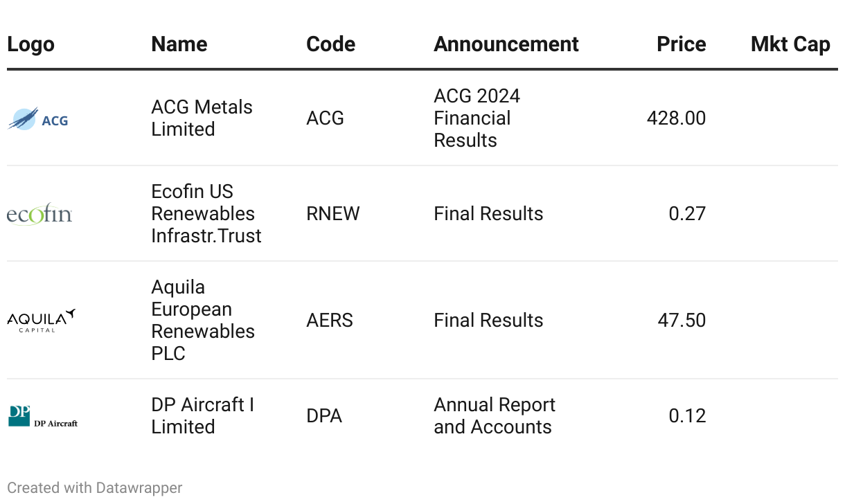Click the AERS ticker code

point(329,321)
